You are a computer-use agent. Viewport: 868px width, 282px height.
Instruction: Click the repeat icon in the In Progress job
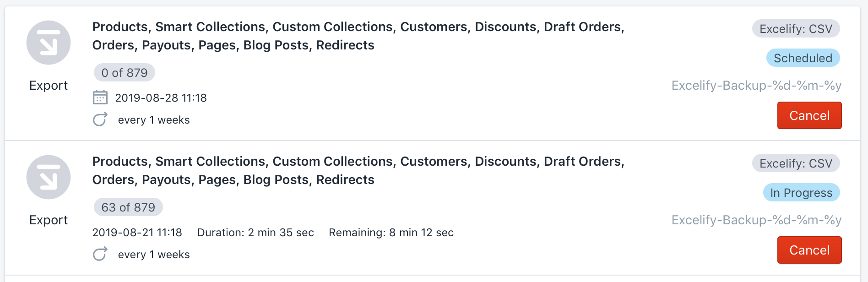pos(100,254)
